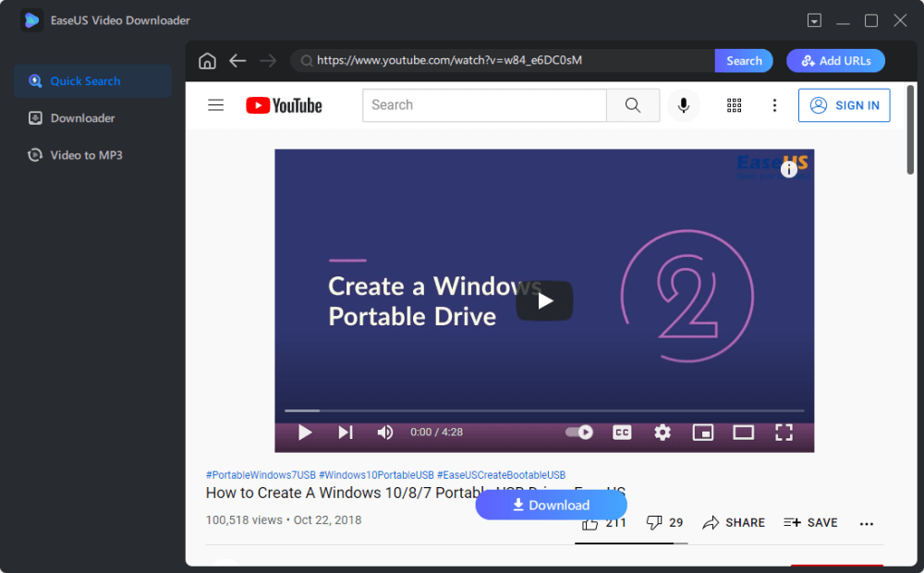
Task: Go back using the left arrow
Action: (x=237, y=61)
